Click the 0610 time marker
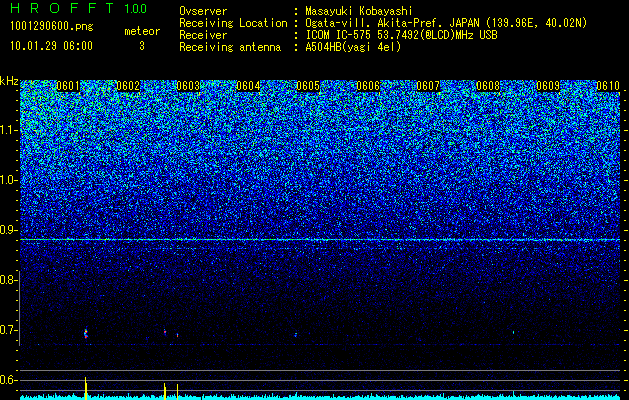The height and width of the screenshot is (400, 629). [608, 86]
